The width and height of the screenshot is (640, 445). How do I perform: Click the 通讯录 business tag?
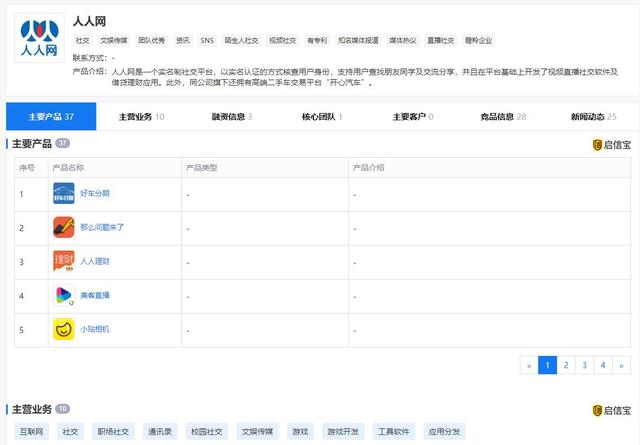(x=160, y=432)
